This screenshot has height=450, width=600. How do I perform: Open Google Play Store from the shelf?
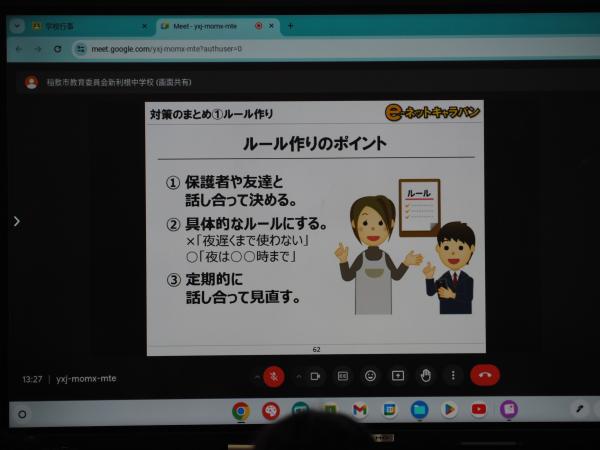(x=449, y=409)
